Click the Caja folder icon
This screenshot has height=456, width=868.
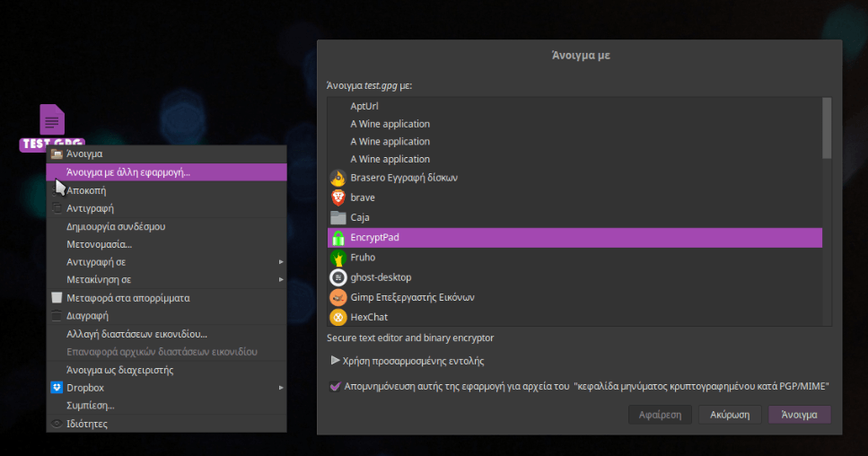coord(338,217)
